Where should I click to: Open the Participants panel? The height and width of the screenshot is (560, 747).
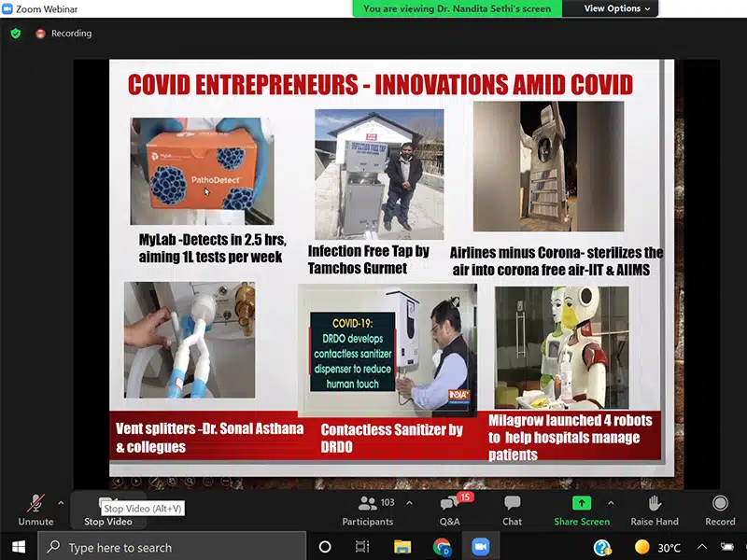(x=368, y=509)
